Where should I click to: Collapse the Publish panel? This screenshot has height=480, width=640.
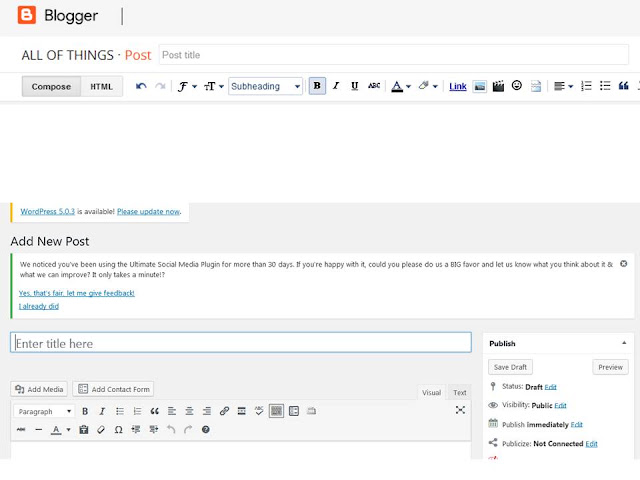[624, 343]
